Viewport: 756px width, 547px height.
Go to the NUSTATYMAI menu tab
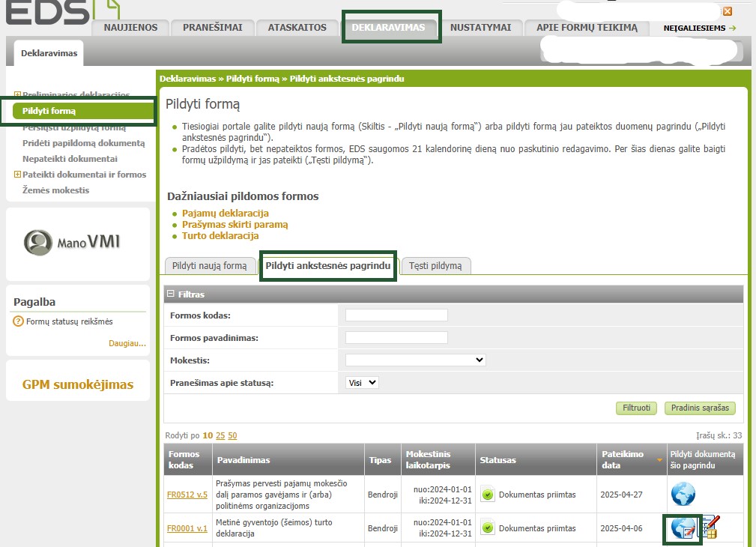tap(480, 28)
